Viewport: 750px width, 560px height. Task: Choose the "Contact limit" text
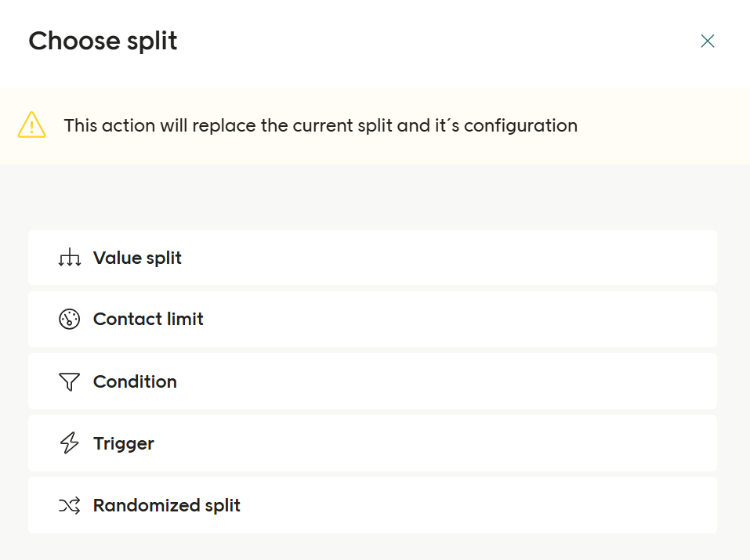click(148, 320)
